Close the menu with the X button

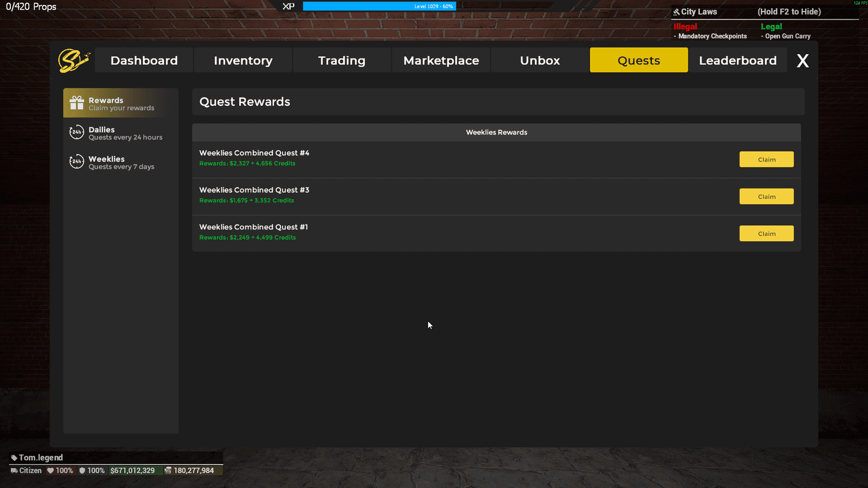802,61
